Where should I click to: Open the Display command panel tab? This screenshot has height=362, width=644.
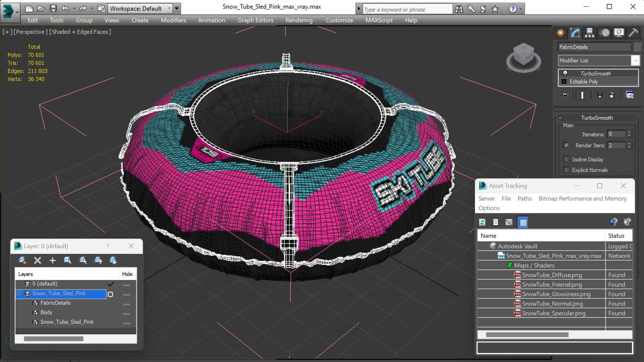pyautogui.click(x=619, y=32)
